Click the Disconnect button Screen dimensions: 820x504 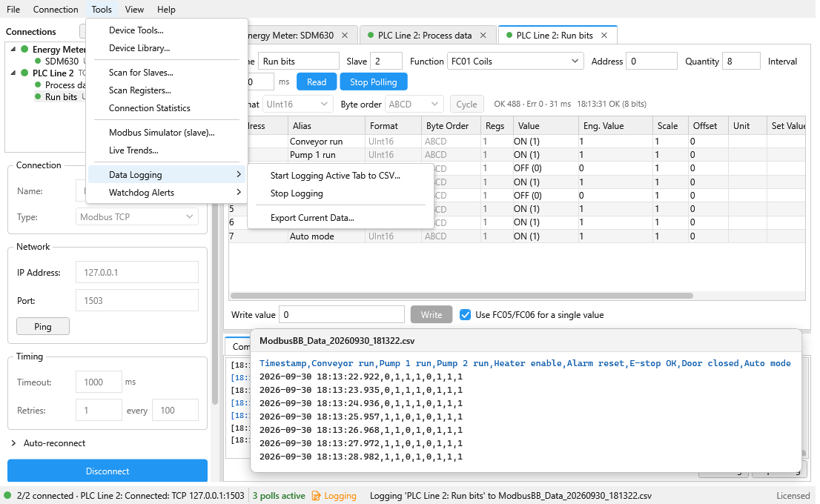(x=108, y=471)
